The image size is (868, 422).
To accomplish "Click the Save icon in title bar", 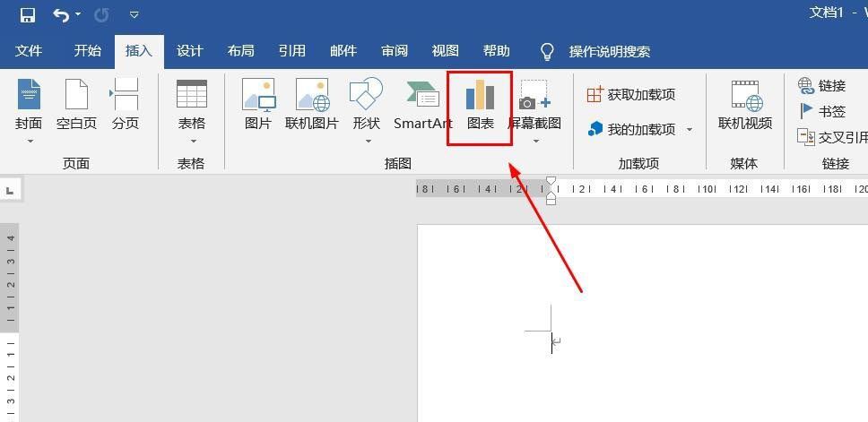I will pos(27,15).
